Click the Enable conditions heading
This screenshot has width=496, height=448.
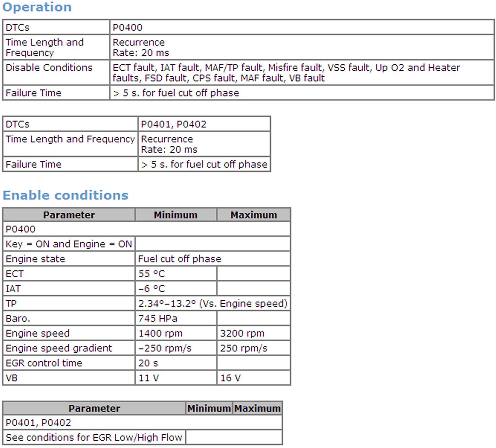tap(65, 195)
